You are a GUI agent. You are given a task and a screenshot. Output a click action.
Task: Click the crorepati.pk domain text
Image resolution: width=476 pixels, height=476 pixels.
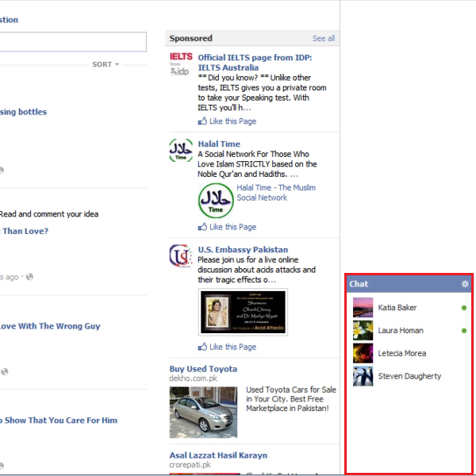(190, 465)
